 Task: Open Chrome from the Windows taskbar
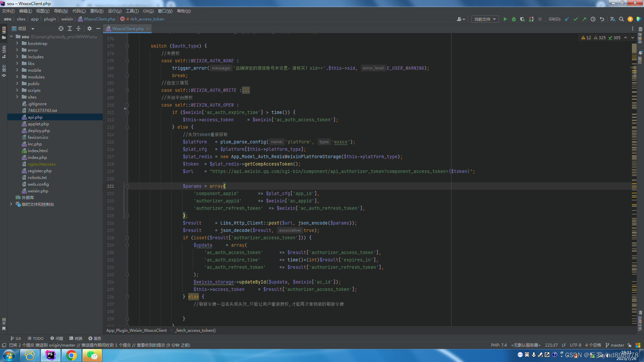(71, 355)
